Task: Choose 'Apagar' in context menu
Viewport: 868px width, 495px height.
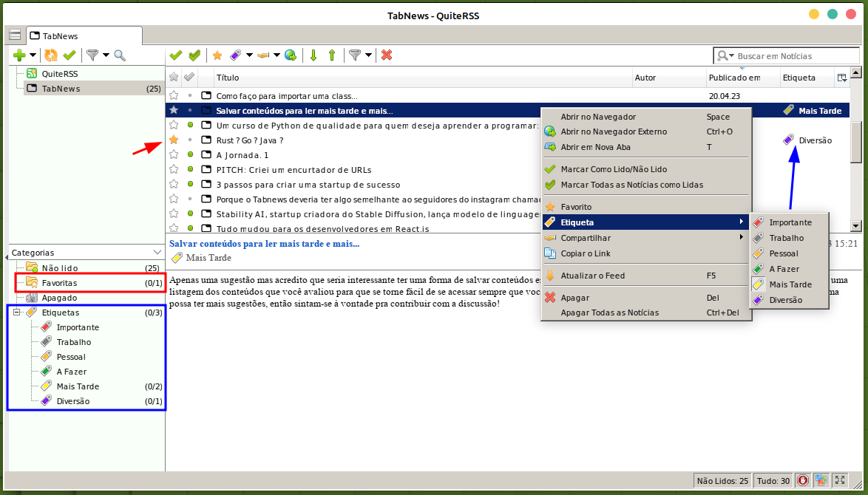Action: pos(646,298)
